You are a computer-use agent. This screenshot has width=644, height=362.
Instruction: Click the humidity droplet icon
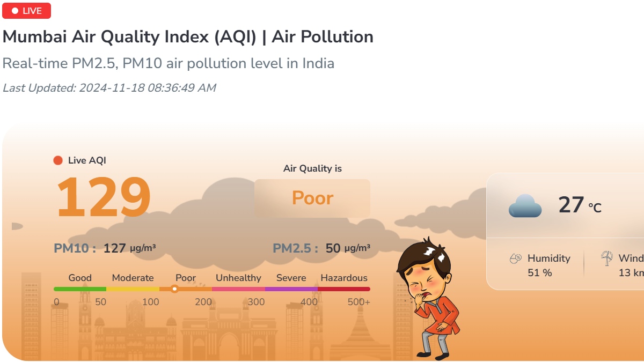click(x=515, y=259)
